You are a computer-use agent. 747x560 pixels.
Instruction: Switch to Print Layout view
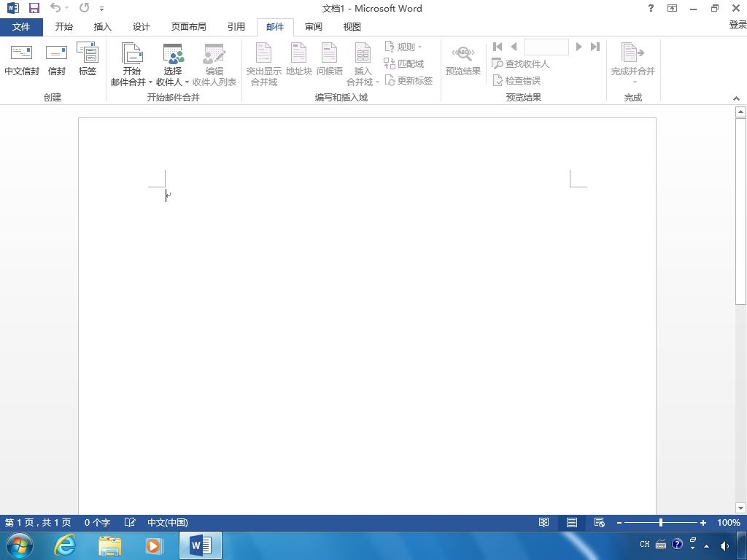[x=572, y=522]
